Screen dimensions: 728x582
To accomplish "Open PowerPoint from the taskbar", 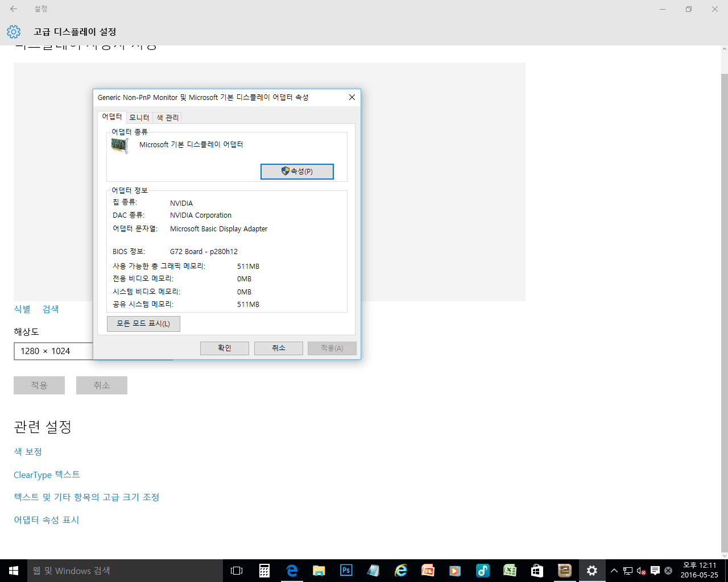I will (428, 571).
